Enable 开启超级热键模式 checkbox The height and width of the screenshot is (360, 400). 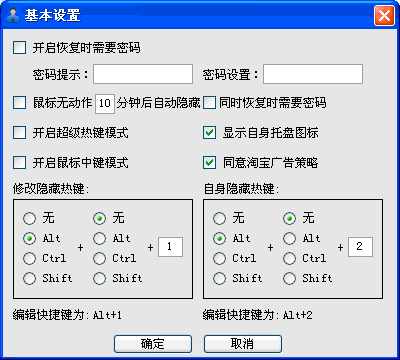tap(19, 133)
